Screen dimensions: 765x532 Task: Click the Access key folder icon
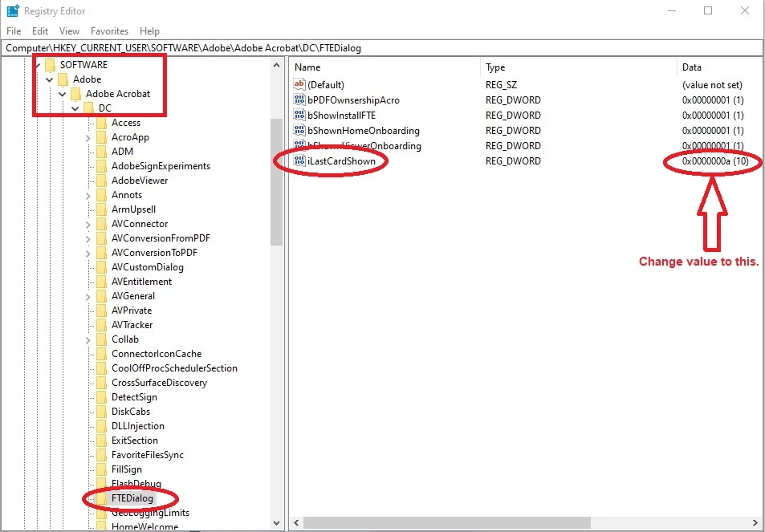point(101,123)
